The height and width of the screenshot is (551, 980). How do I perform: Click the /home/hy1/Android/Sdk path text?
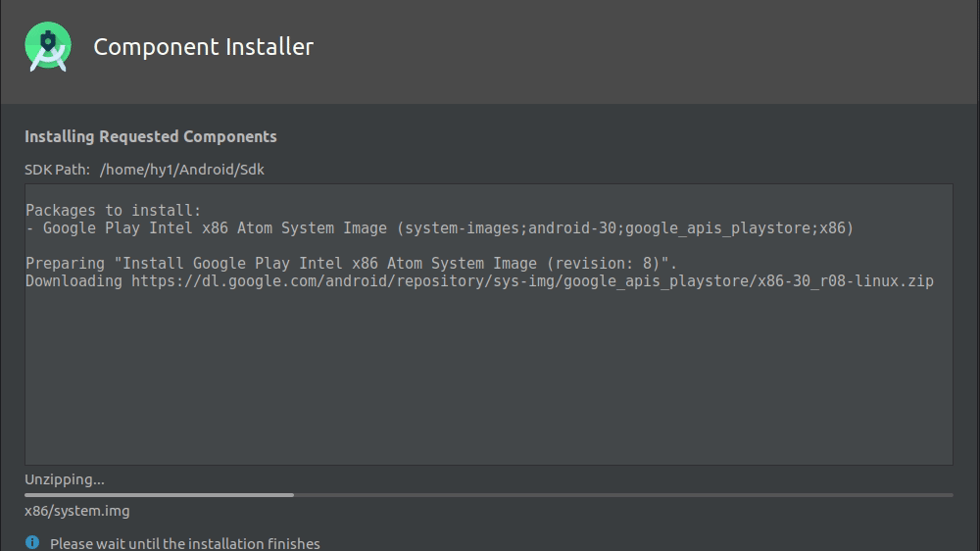182,170
